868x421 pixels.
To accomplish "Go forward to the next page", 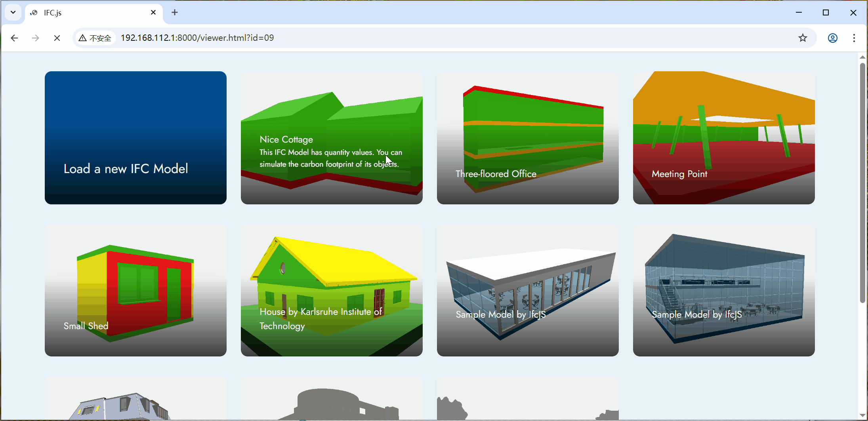I will click(x=36, y=38).
